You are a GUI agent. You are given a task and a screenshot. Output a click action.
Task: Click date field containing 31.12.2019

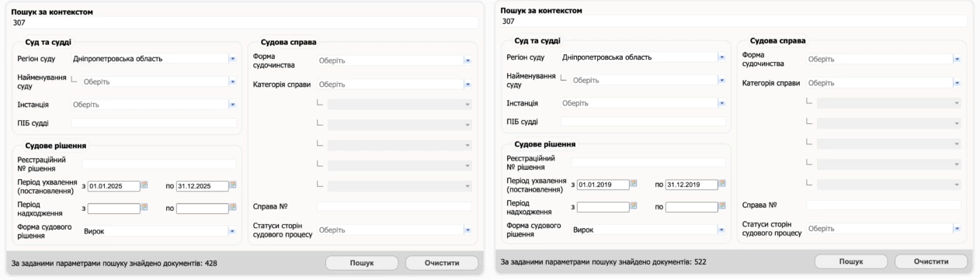click(x=691, y=185)
